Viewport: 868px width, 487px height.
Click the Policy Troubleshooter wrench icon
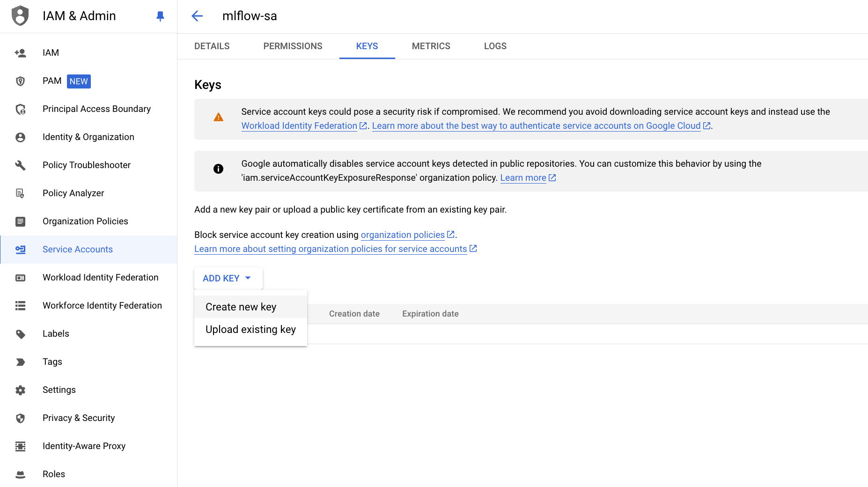tap(20, 165)
